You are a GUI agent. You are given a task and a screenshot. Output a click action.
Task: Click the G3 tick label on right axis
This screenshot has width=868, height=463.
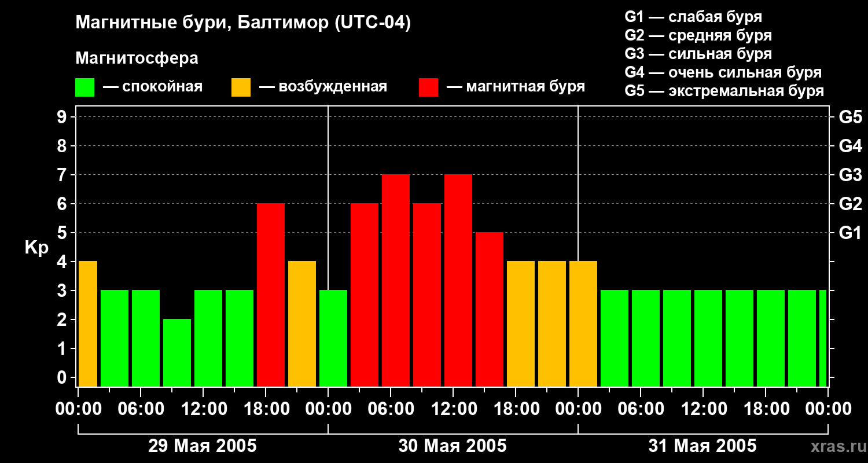tap(850, 175)
